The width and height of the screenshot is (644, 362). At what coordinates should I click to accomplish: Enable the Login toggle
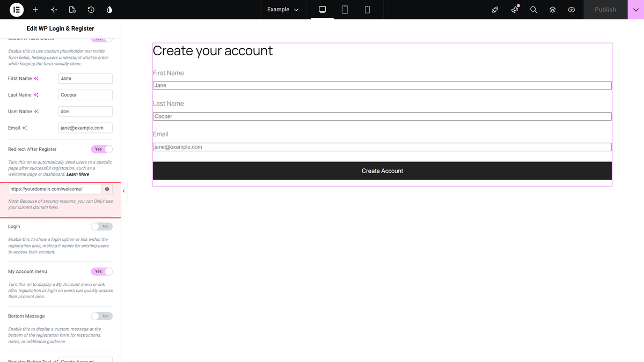pyautogui.click(x=102, y=226)
